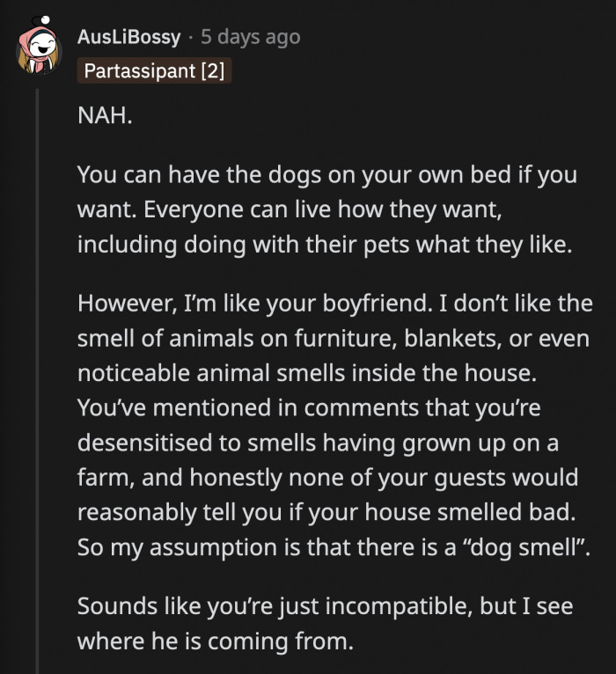This screenshot has width=616, height=674.
Task: Click the "NAH." verdict text
Action: 105,118
